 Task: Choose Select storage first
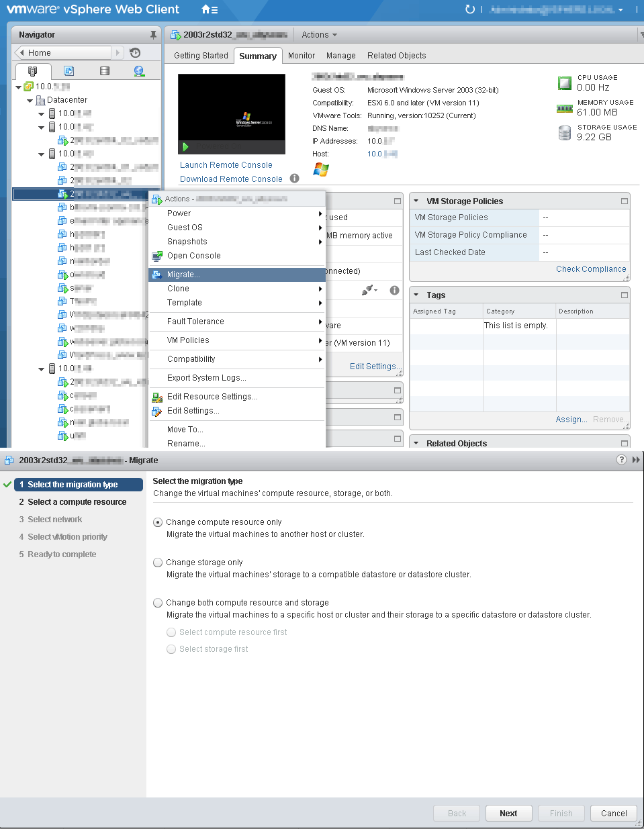point(171,649)
